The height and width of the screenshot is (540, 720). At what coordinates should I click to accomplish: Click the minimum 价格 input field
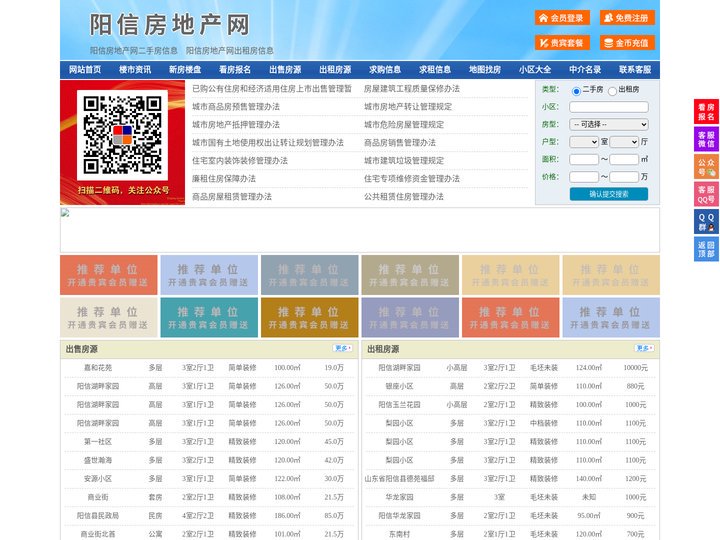click(584, 177)
